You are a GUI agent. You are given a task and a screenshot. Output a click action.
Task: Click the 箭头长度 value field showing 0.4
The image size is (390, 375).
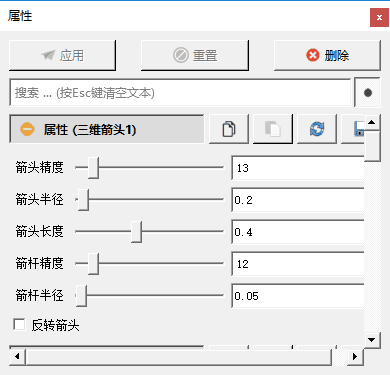point(298,232)
